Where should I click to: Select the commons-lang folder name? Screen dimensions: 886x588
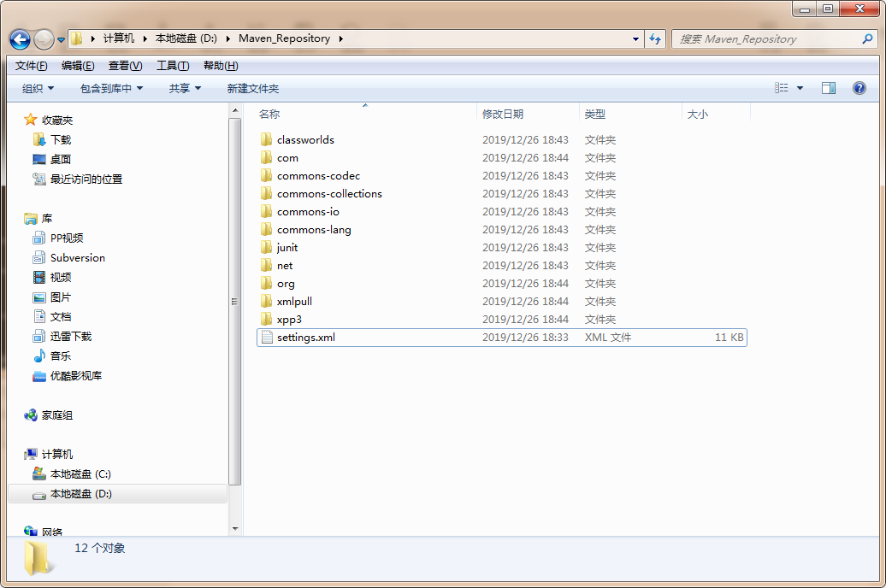[x=314, y=230]
